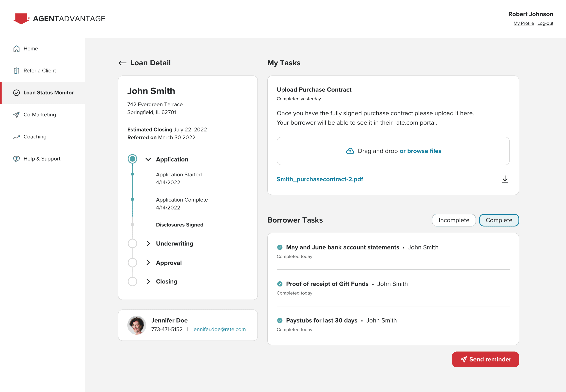Expand the Closing section chevron

[x=148, y=282]
